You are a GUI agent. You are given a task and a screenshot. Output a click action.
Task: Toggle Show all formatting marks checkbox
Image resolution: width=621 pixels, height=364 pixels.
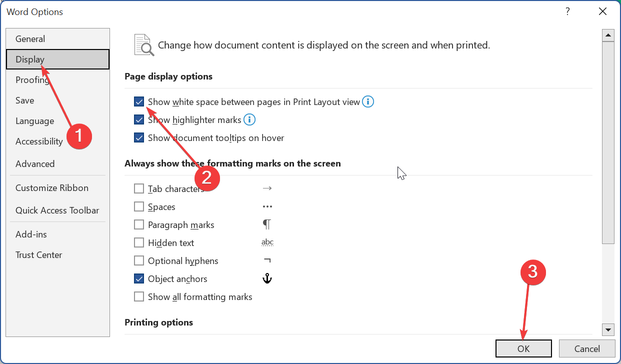pos(139,297)
